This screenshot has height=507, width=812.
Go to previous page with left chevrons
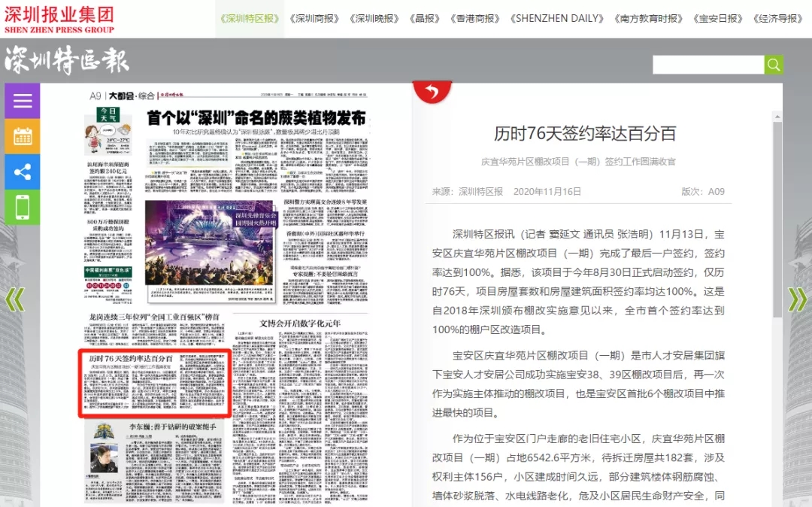tap(14, 299)
